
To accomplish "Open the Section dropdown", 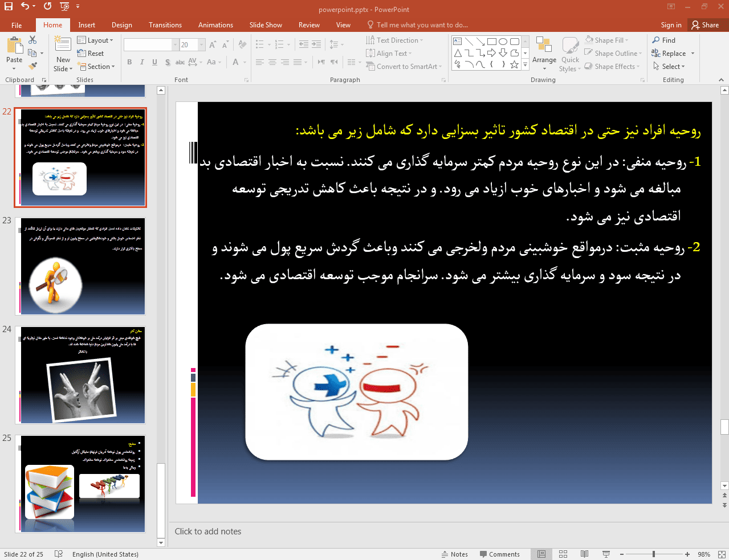I will 97,67.
